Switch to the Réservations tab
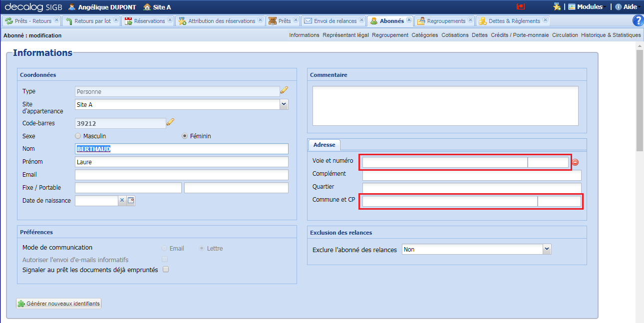Image resolution: width=644 pixels, height=323 pixels. (x=148, y=21)
